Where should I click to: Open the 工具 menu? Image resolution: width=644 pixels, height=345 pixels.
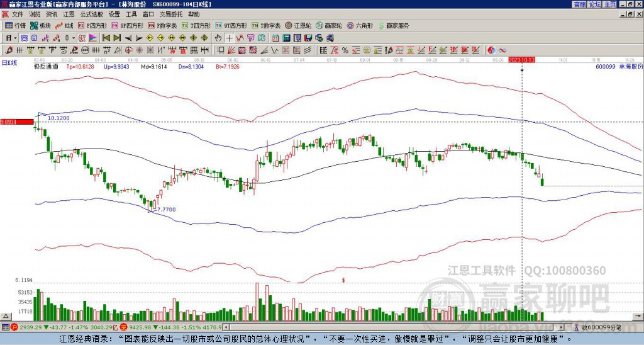click(131, 14)
